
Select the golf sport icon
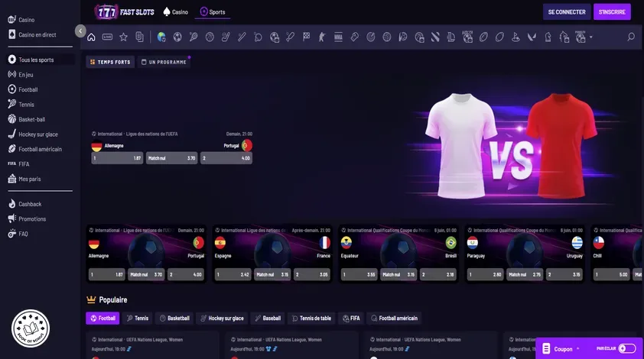pos(516,37)
